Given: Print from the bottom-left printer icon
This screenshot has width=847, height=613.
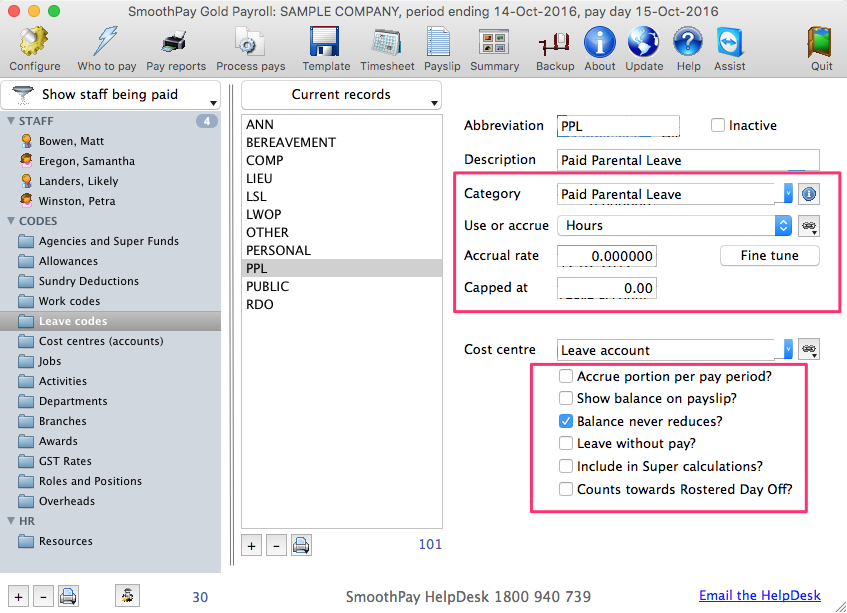Looking at the screenshot, I should (x=68, y=597).
